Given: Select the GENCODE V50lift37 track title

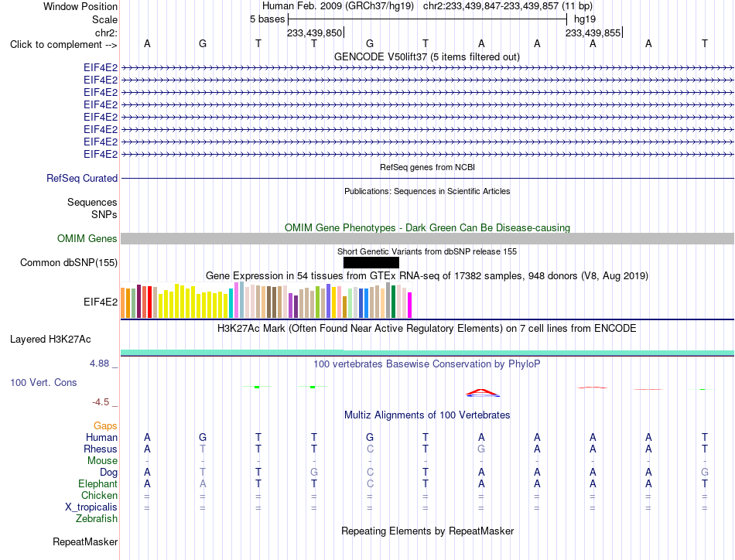Looking at the screenshot, I should (x=426, y=56).
